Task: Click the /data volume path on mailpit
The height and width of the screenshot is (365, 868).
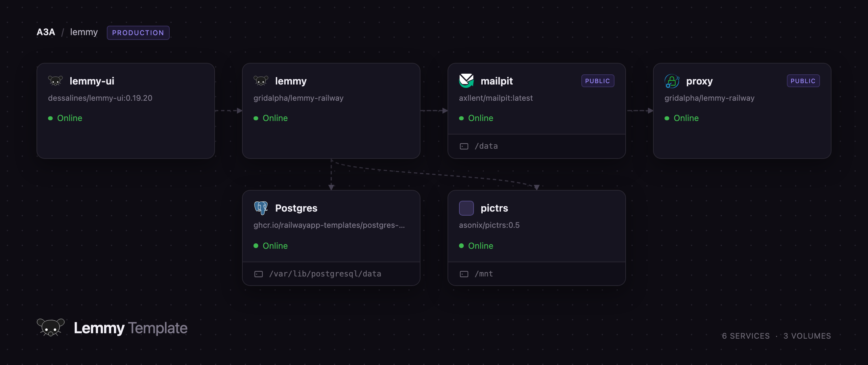Action: (486, 146)
